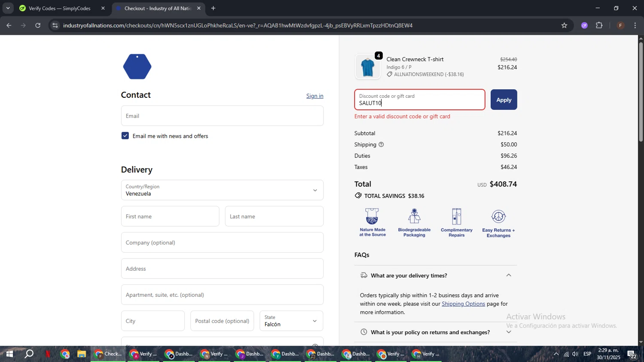Image resolution: width=644 pixels, height=362 pixels.
Task: Click the Postal code (optional) field
Action: point(222,321)
